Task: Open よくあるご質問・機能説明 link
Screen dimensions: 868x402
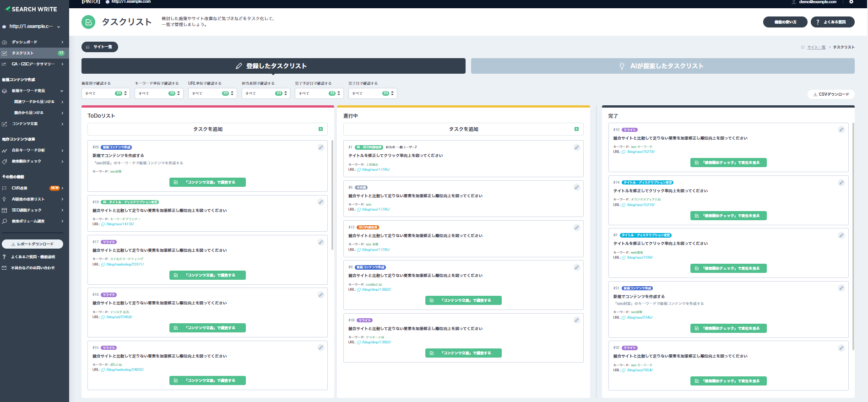Action: pyautogui.click(x=33, y=257)
